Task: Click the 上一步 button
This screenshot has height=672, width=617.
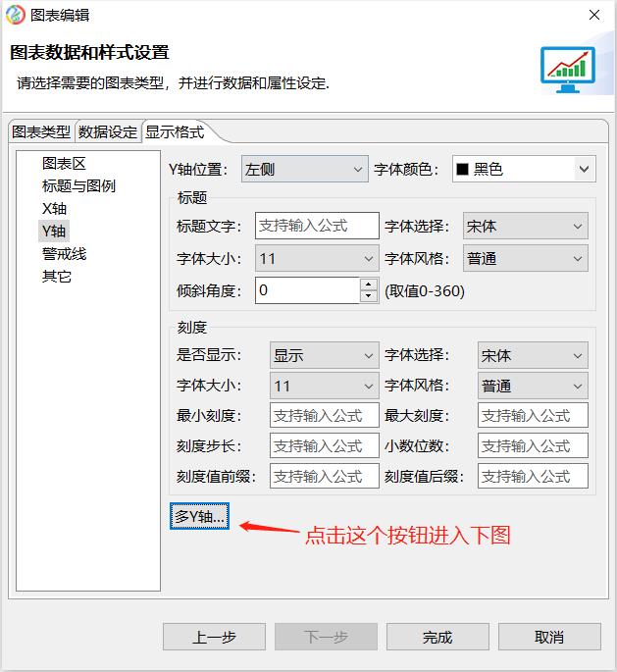Action: (214, 637)
